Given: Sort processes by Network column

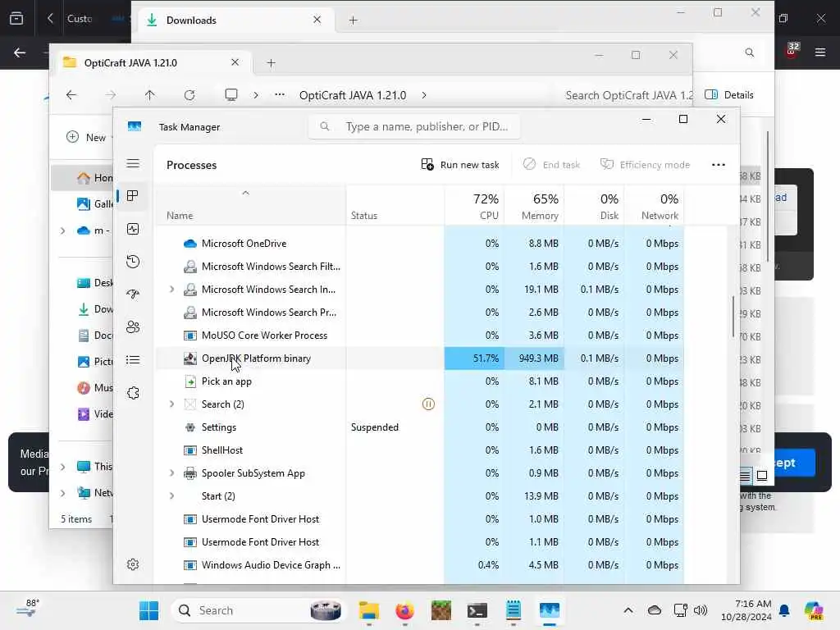Looking at the screenshot, I should coord(654,206).
